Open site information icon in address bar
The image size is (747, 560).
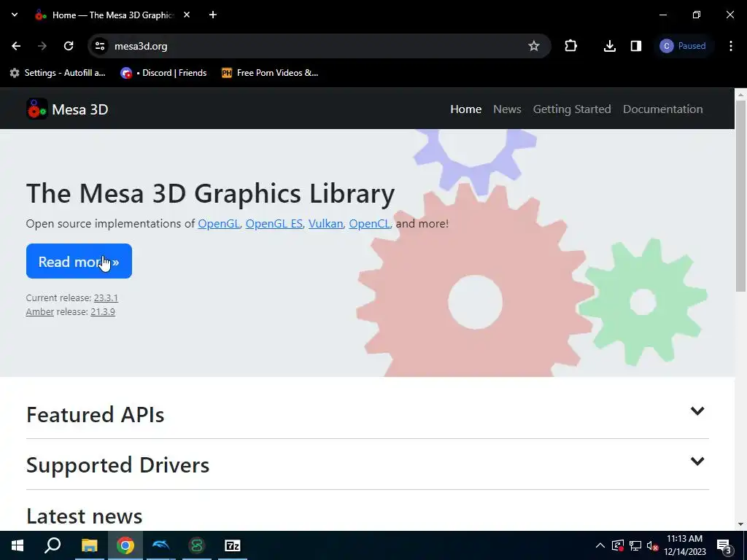coord(99,46)
